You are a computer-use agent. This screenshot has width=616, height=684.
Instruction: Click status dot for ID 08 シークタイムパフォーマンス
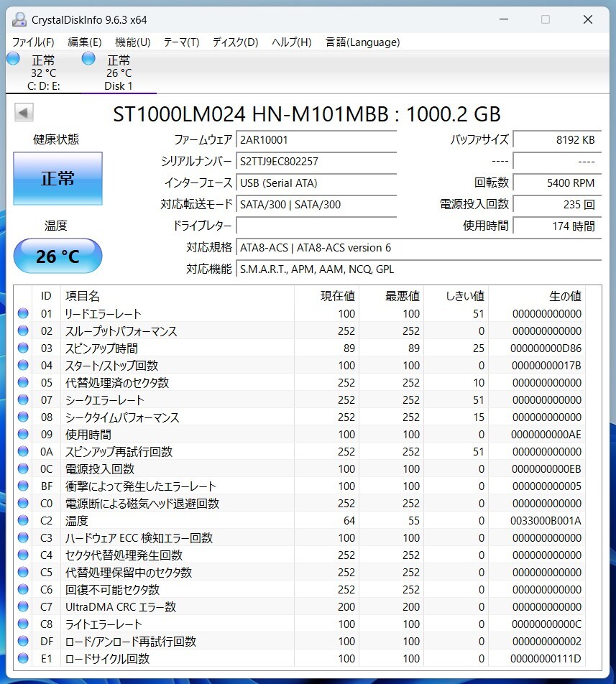point(23,417)
